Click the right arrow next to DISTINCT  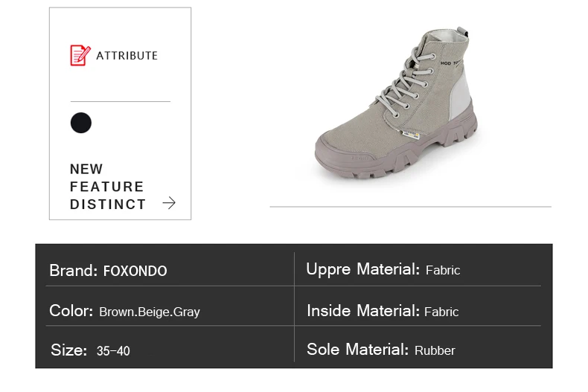coord(169,203)
